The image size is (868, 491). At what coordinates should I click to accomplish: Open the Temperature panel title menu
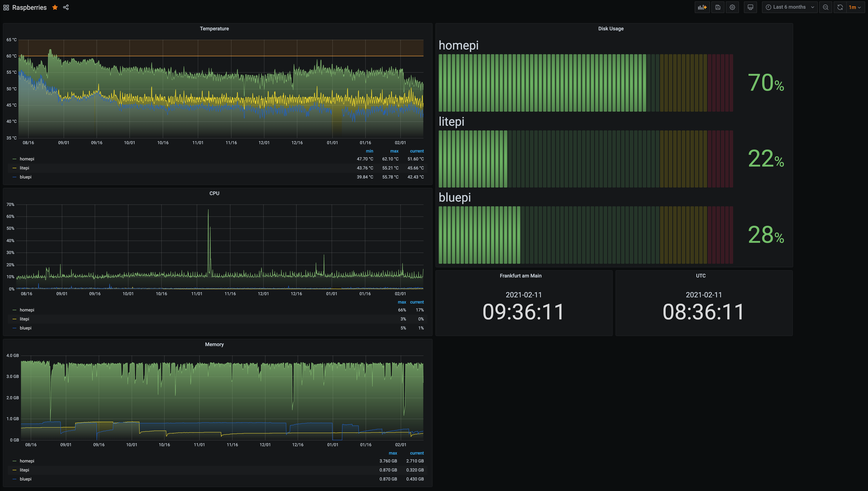[214, 29]
